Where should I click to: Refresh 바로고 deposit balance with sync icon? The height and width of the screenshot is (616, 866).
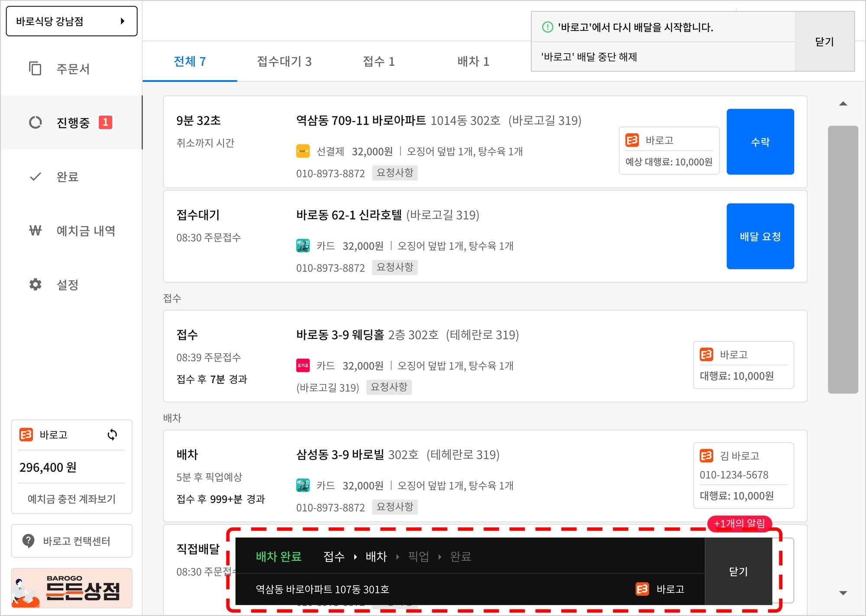point(112,435)
